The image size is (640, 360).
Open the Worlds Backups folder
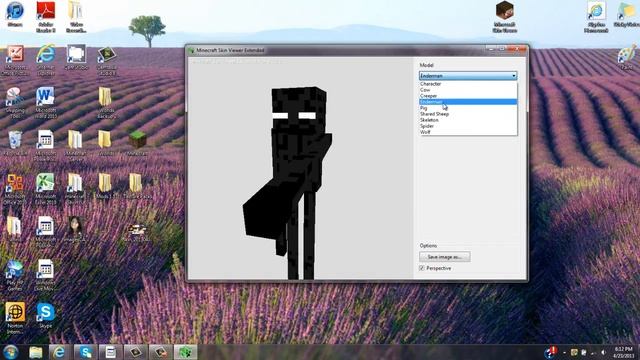point(106,103)
